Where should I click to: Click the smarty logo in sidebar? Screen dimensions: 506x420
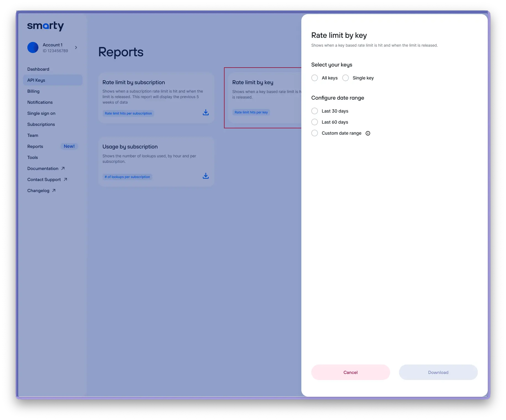(46, 26)
